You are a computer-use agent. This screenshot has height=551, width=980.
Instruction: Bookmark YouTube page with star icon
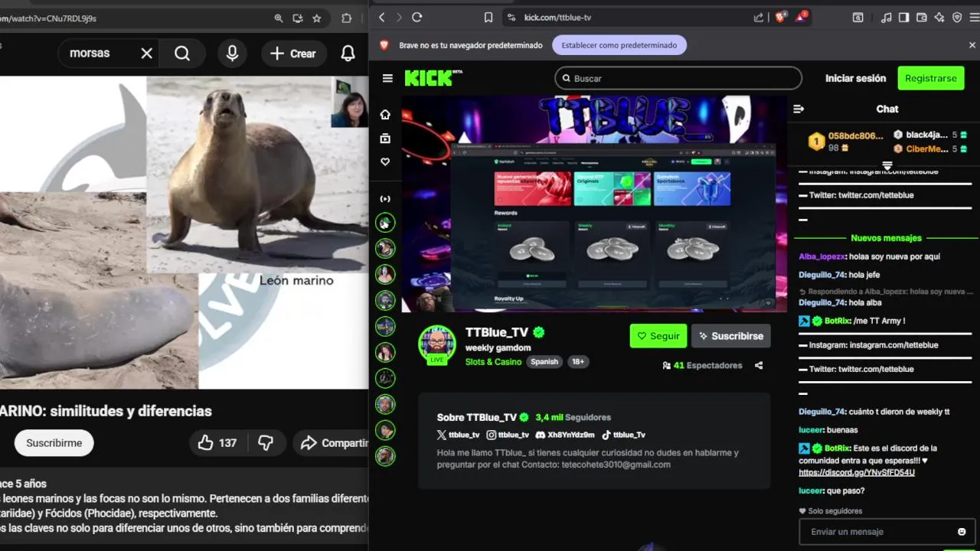coord(317,18)
